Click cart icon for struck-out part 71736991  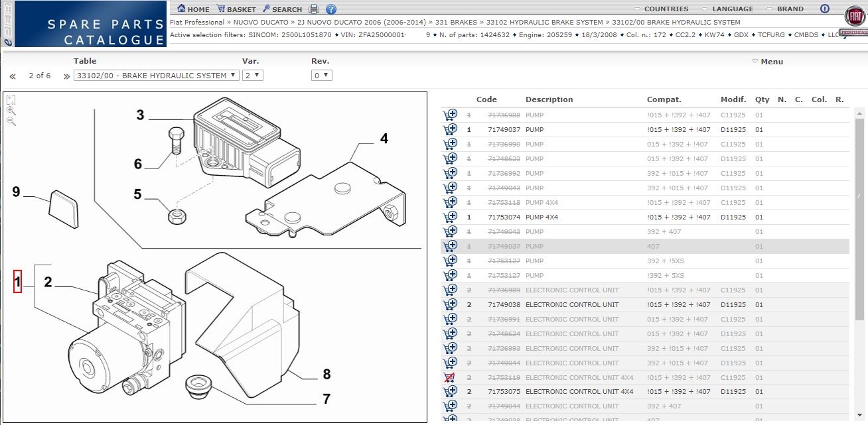[451, 318]
